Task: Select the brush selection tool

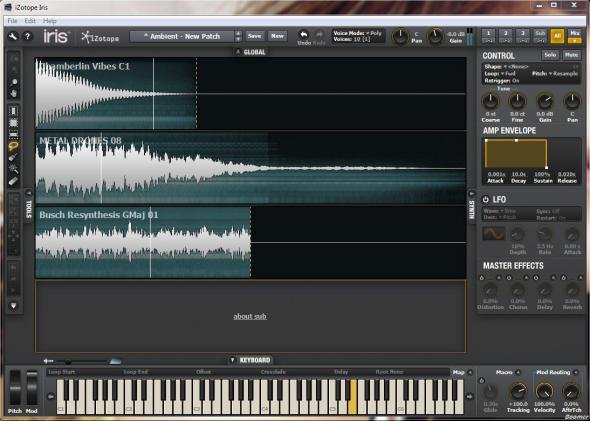Action: pos(14,158)
